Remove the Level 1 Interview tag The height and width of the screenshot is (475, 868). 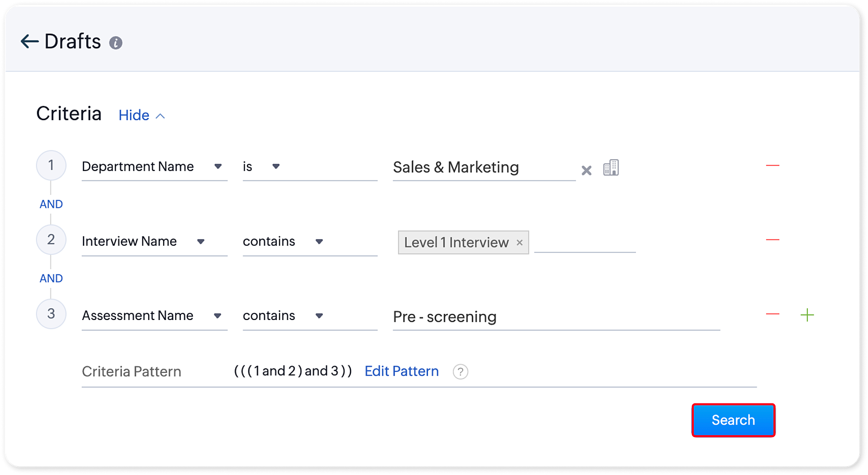point(519,243)
